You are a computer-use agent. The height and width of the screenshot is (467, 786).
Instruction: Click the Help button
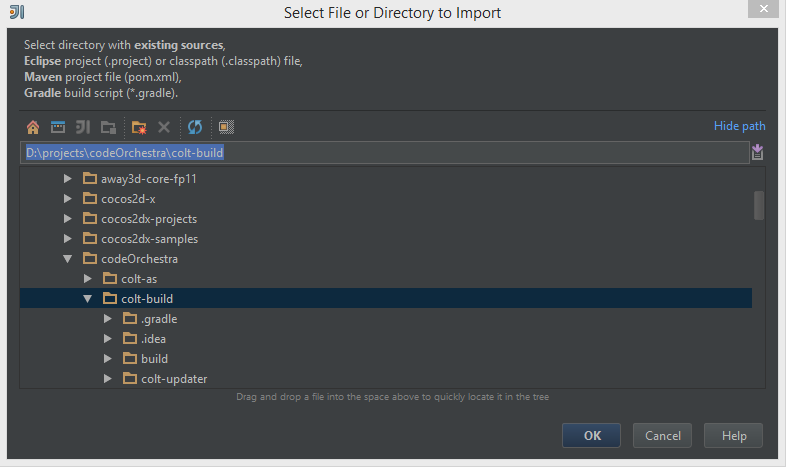click(x=734, y=436)
